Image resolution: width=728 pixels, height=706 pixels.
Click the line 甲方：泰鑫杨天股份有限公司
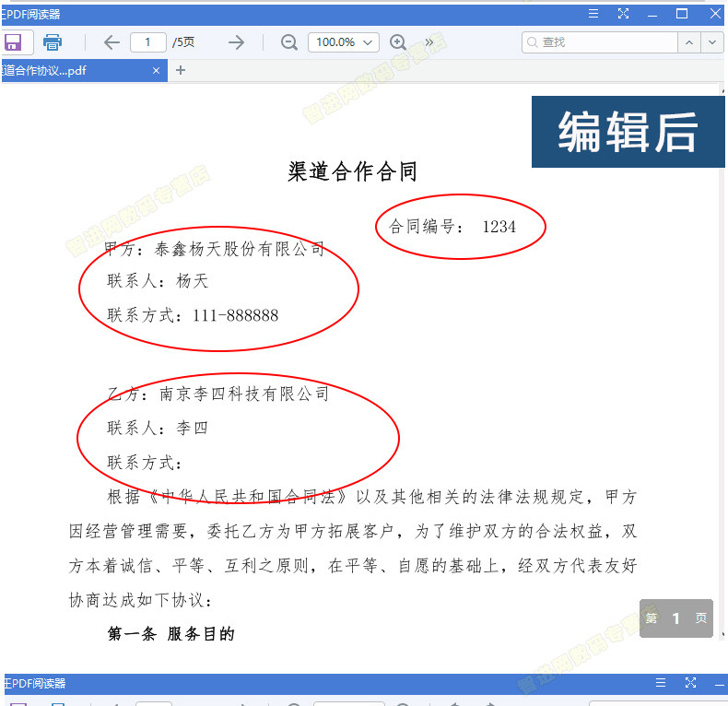pos(214,249)
